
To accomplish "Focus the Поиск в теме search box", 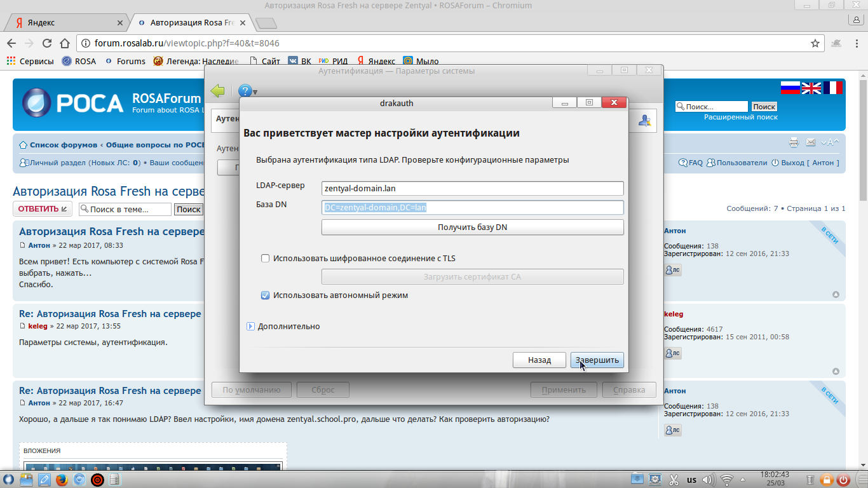I will coord(125,209).
